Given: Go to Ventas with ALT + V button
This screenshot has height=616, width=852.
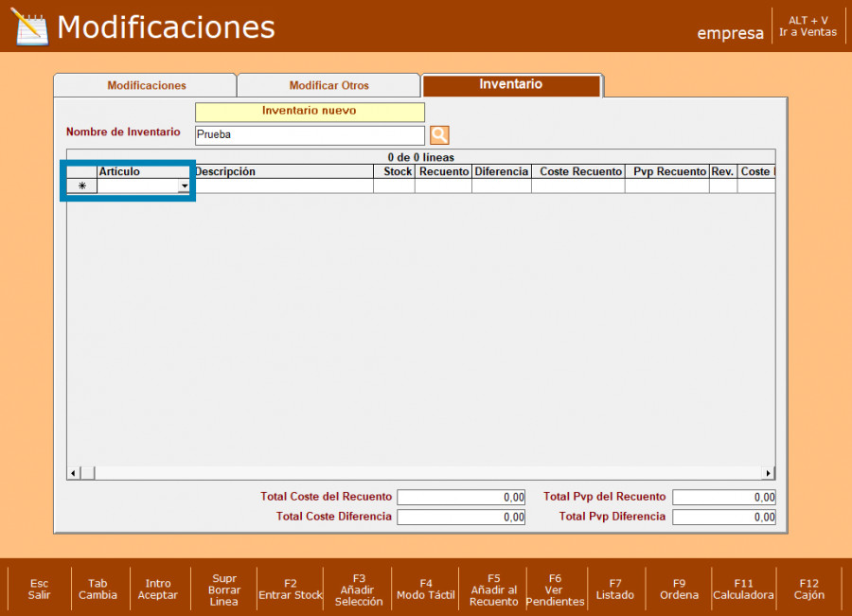Looking at the screenshot, I should [x=808, y=26].
